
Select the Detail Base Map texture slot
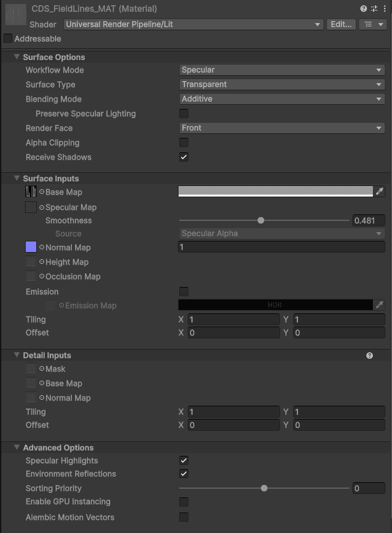tap(31, 383)
